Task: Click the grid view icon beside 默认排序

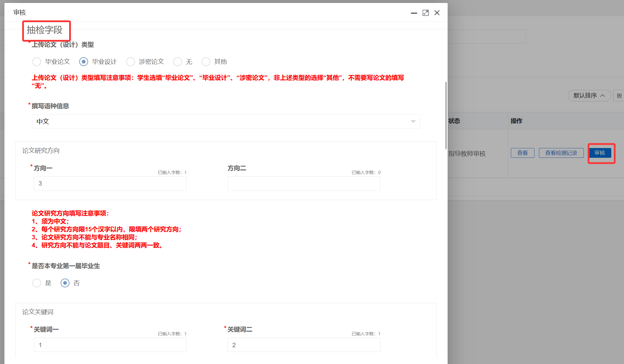Action: click(x=619, y=96)
